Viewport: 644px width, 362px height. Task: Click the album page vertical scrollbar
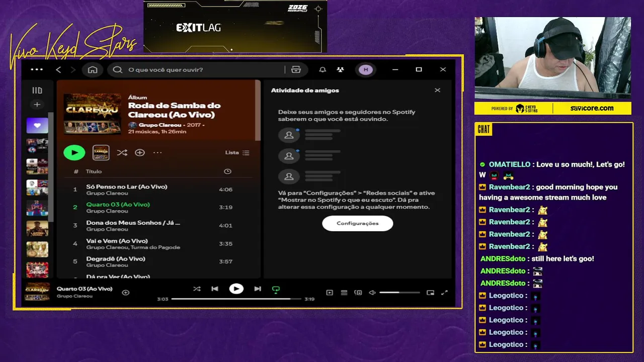pos(258,111)
